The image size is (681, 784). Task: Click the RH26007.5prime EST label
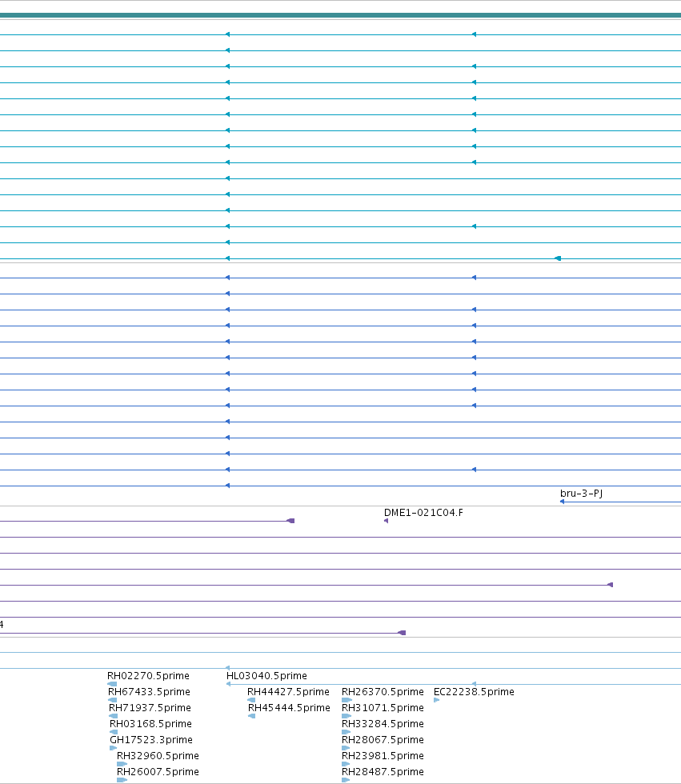[x=158, y=772]
